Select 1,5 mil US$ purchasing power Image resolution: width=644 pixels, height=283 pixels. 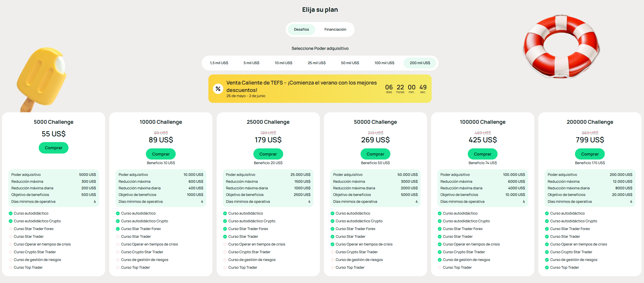tap(219, 63)
